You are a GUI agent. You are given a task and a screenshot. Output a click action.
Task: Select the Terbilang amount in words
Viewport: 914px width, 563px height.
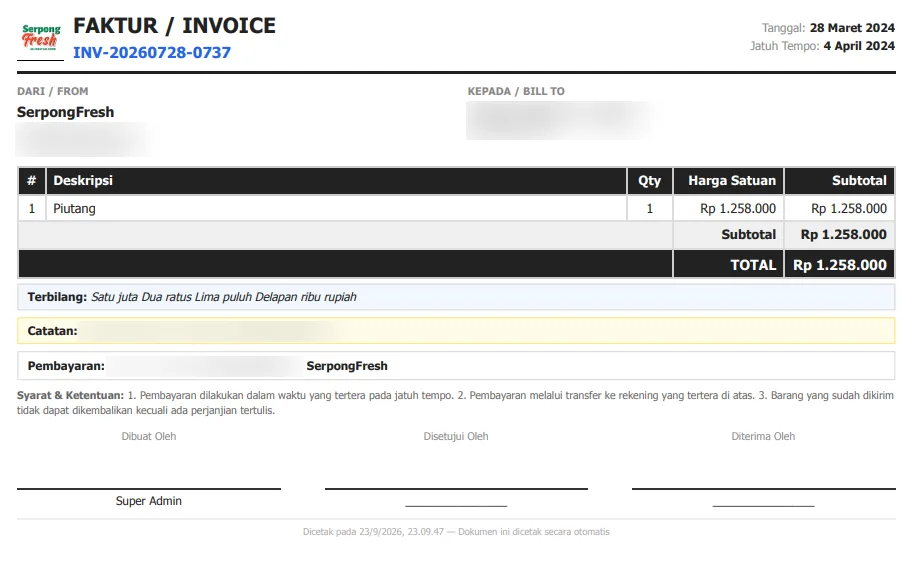tap(223, 297)
